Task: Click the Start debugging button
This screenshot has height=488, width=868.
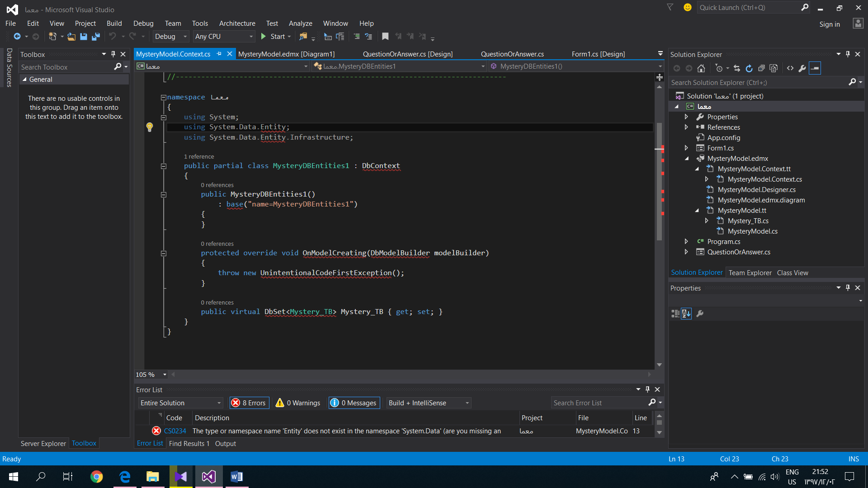Action: tap(273, 37)
